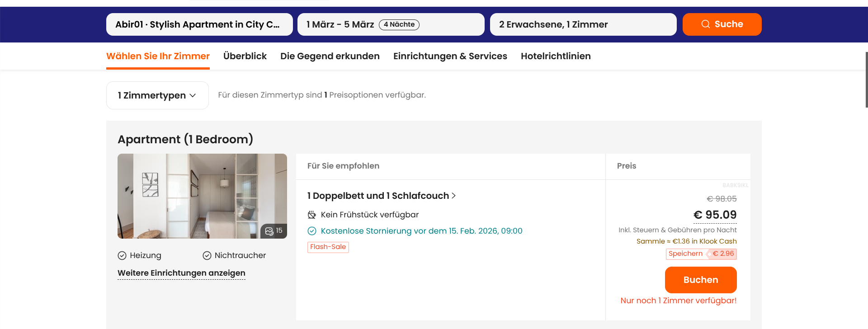Click the Nichtraucher checkmark icon

tap(207, 255)
